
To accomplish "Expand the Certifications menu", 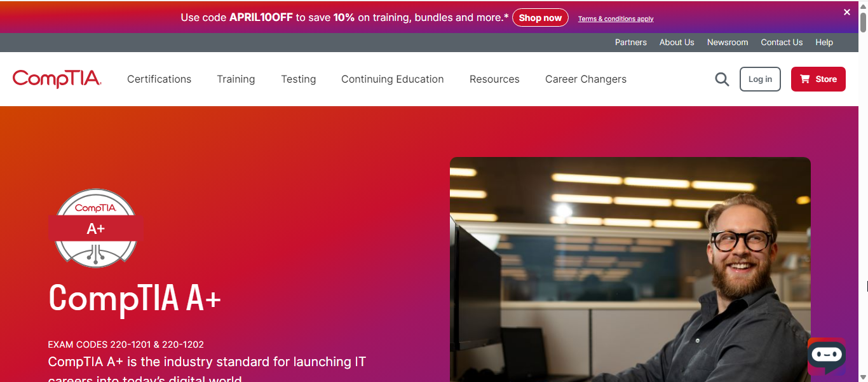I will point(159,79).
